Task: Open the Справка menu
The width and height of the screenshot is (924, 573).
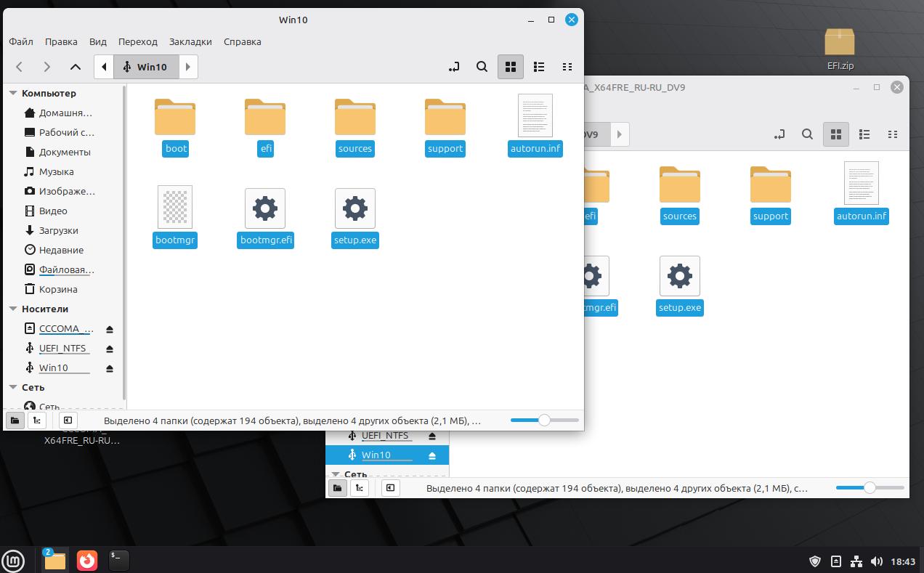Action: (x=243, y=41)
